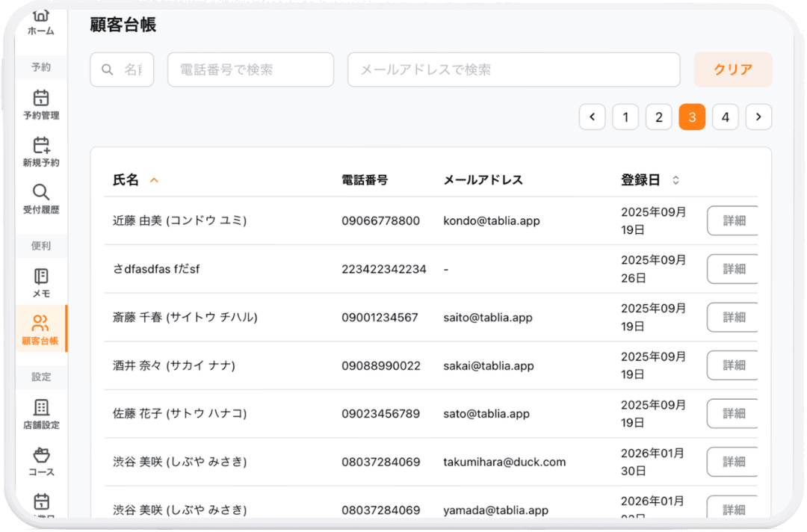Switch to page 1
The width and height of the screenshot is (807, 532).
[625, 117]
